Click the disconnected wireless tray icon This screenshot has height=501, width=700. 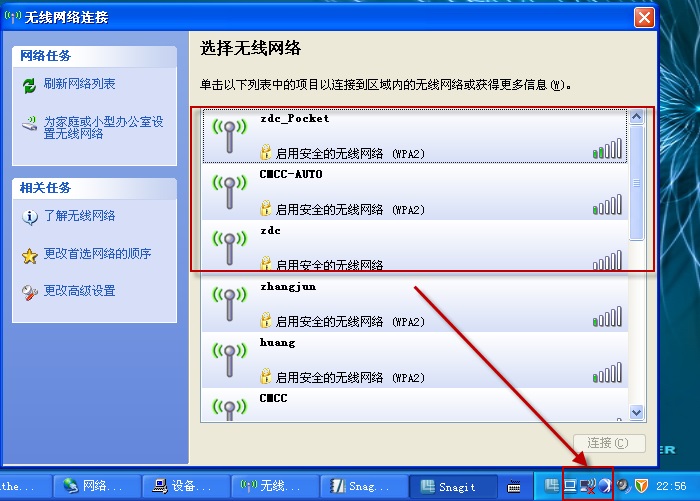(588, 486)
